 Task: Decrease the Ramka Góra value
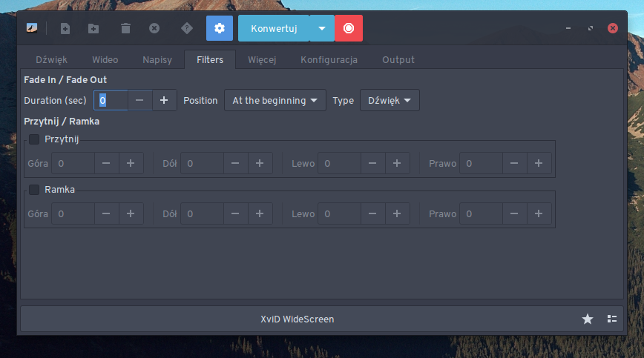pyautogui.click(x=106, y=213)
